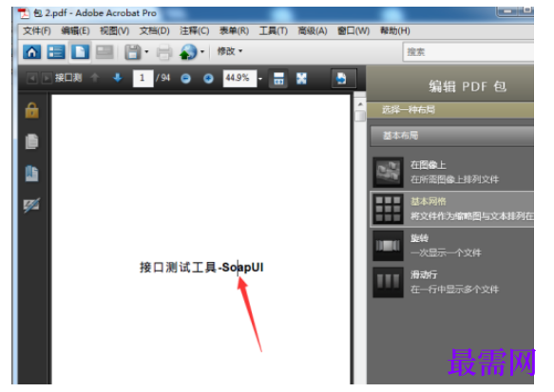Open the share dropdown arrow beside globe
Viewport: 554px width, 392px height.
pos(202,52)
